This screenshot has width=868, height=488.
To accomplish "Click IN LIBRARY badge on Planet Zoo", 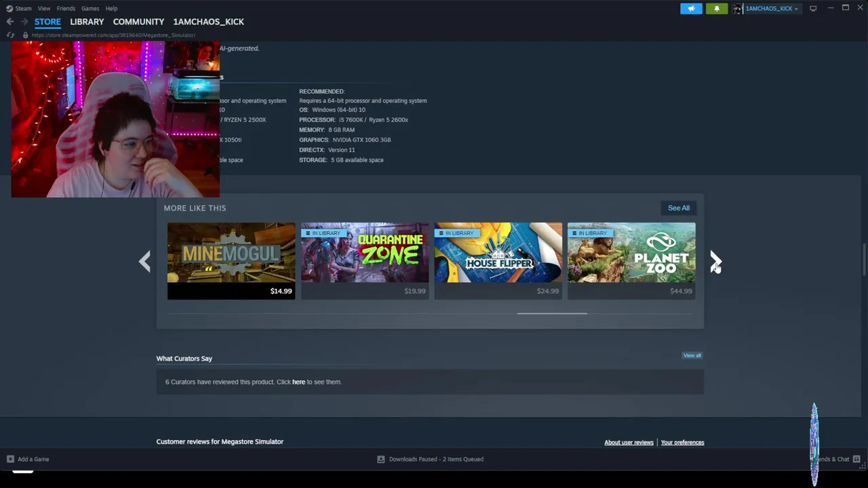I will 590,233.
